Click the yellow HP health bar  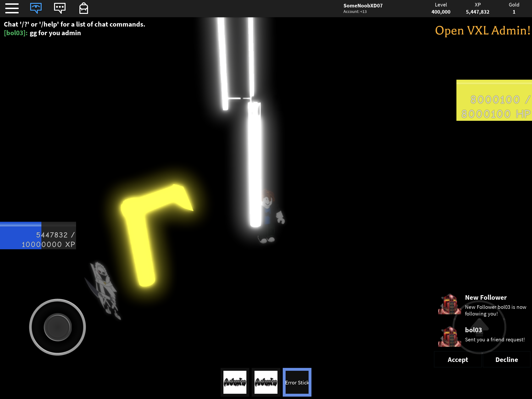494,100
